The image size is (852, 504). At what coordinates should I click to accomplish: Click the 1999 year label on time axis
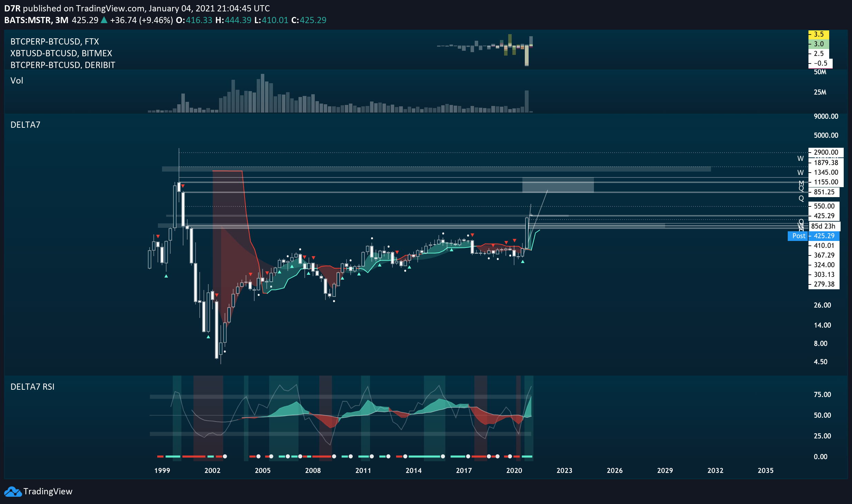point(162,471)
